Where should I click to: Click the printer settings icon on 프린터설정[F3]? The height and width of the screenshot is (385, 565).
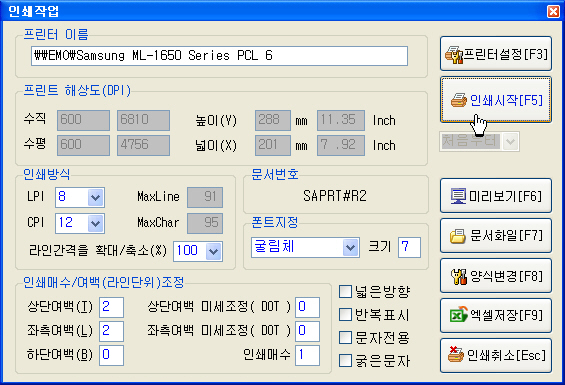(454, 55)
